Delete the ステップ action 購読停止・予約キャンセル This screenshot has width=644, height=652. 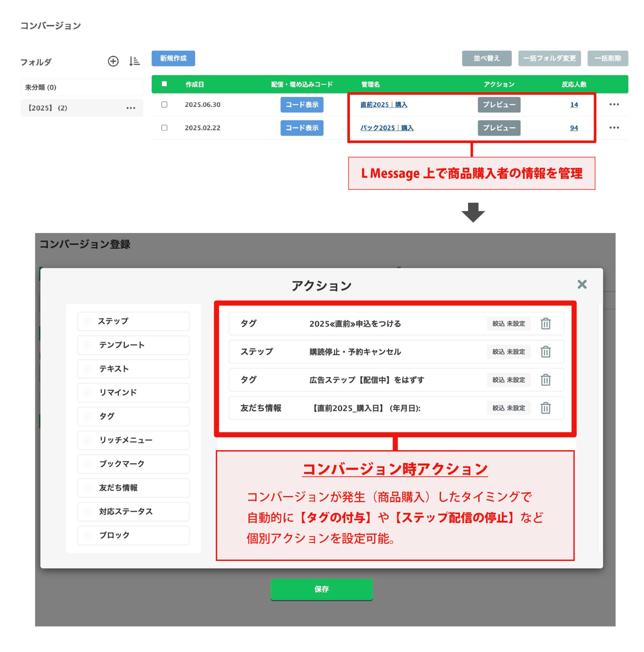tap(546, 352)
